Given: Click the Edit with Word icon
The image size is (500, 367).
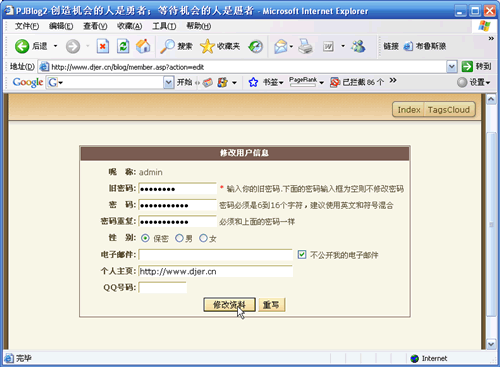Looking at the screenshot, I should (x=328, y=46).
